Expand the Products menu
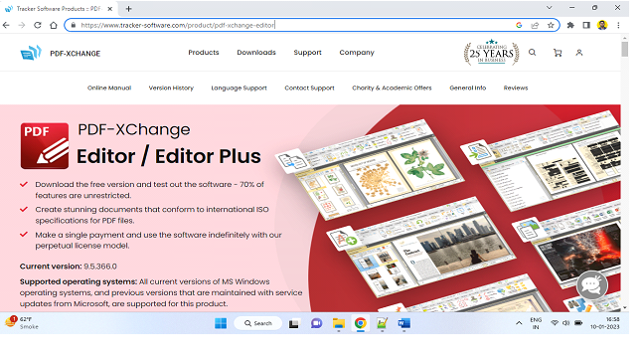The height and width of the screenshot is (360, 644). pyautogui.click(x=204, y=53)
